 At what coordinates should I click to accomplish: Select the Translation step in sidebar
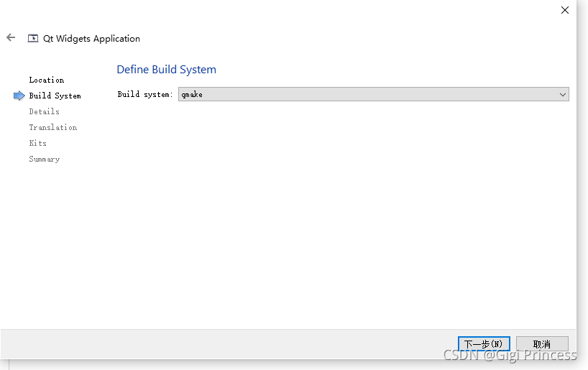click(x=53, y=127)
